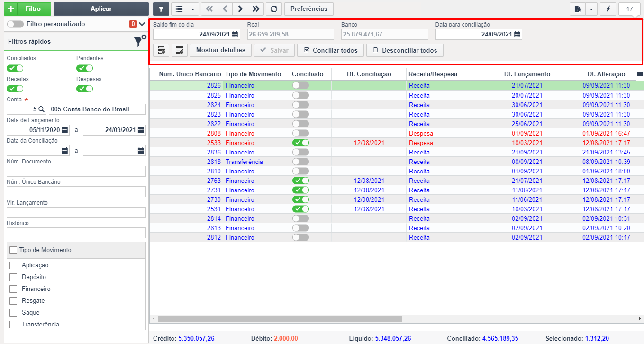
Task: Toggle the Receitas filter switch
Action: [x=15, y=89]
